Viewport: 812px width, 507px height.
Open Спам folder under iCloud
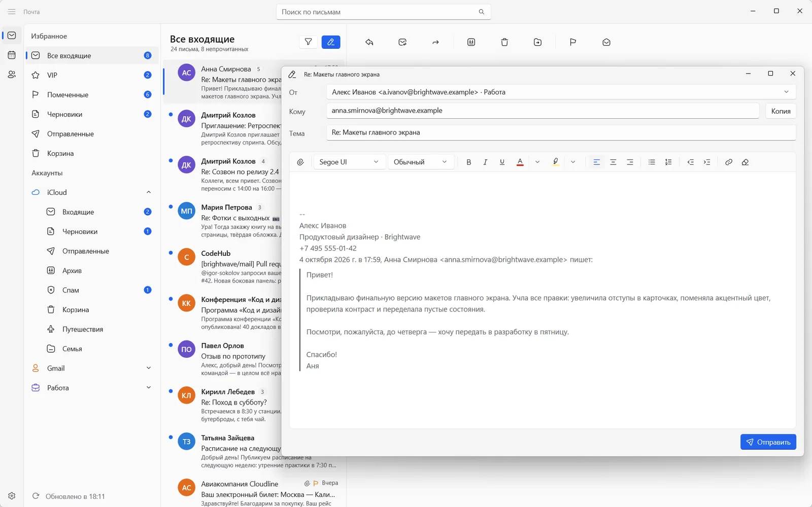92,290
